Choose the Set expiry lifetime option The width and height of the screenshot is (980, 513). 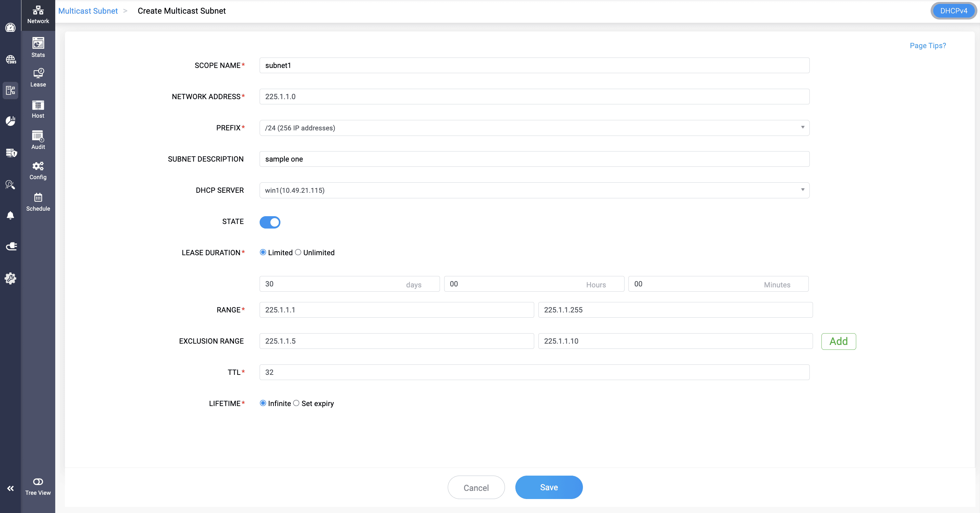(x=296, y=403)
